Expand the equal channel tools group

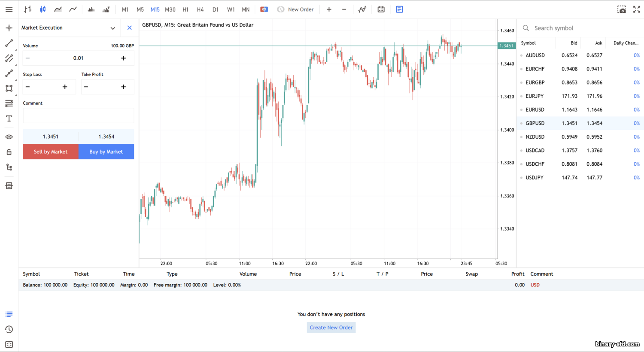pos(9,58)
